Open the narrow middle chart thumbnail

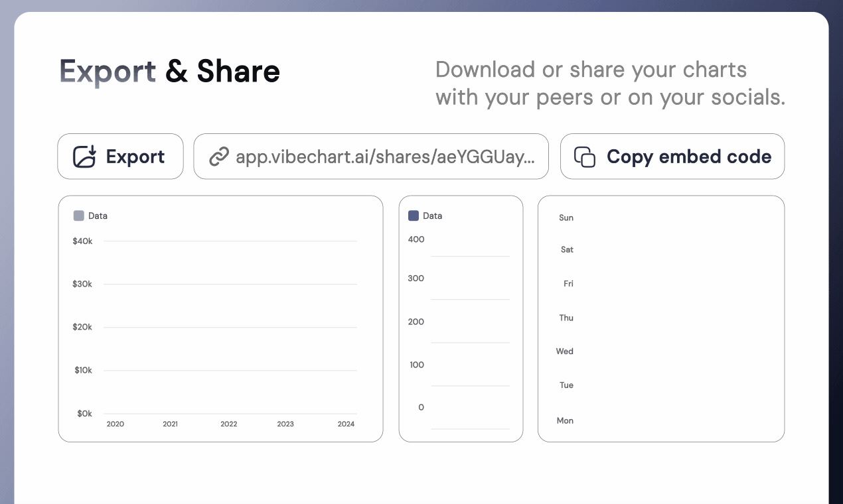coord(461,318)
